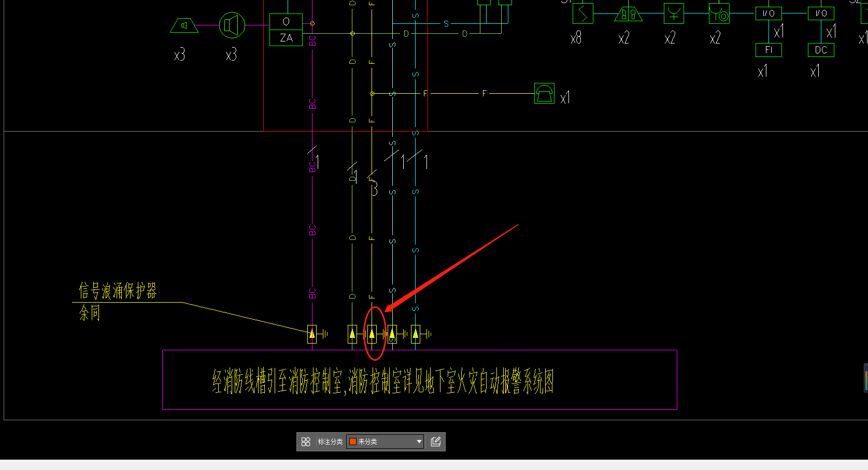
Task: Select the green trapezoid alarm horn symbol
Action: click(x=184, y=25)
